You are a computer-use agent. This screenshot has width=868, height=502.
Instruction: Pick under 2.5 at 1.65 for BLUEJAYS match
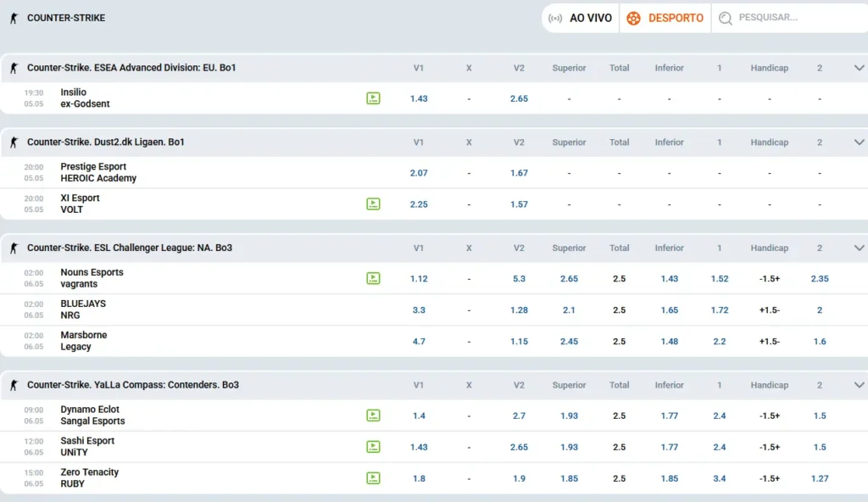670,310
